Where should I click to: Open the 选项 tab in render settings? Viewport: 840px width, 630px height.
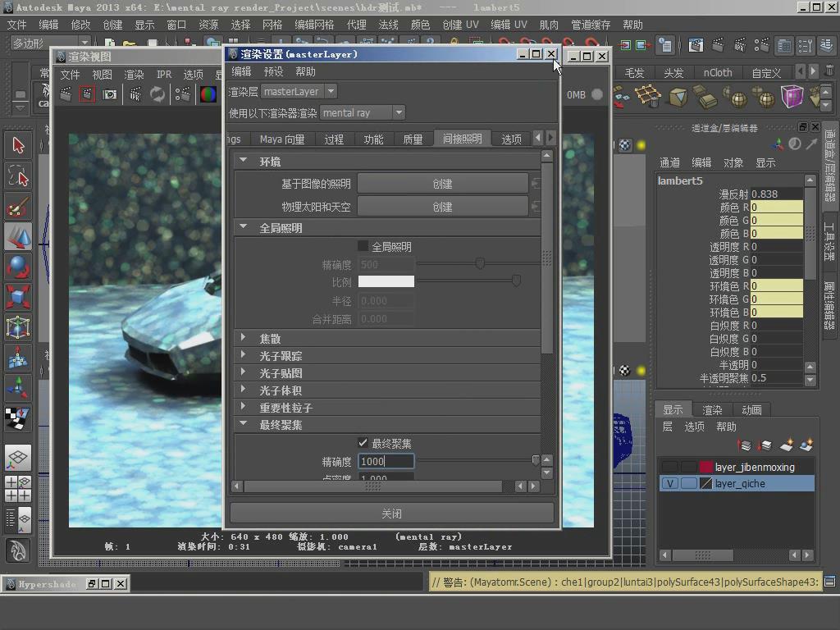click(511, 139)
